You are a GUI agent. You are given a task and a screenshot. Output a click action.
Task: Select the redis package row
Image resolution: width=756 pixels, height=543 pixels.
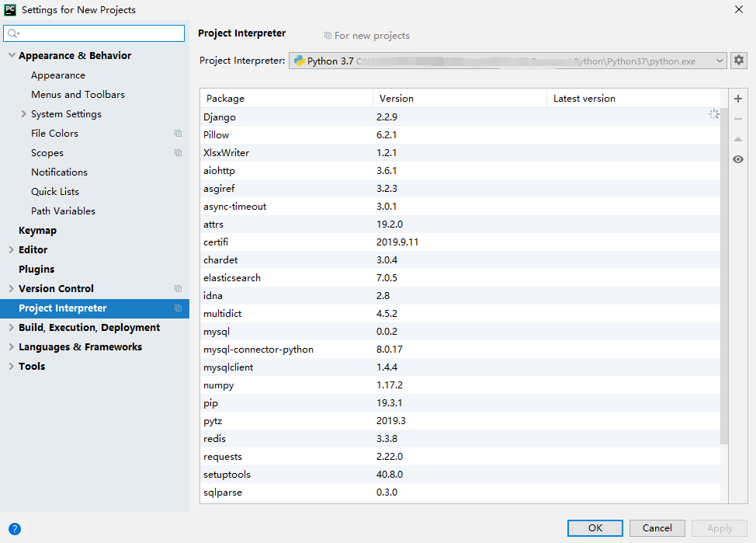(460, 438)
